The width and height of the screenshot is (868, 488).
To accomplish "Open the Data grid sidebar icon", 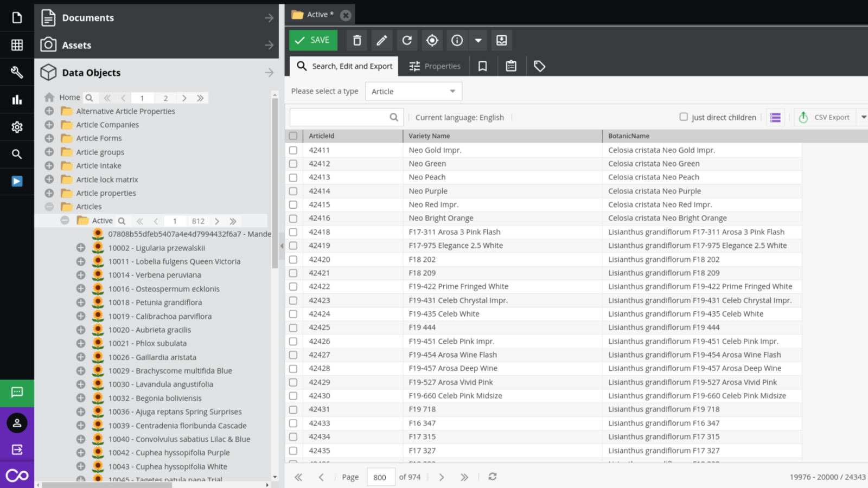I will (17, 45).
